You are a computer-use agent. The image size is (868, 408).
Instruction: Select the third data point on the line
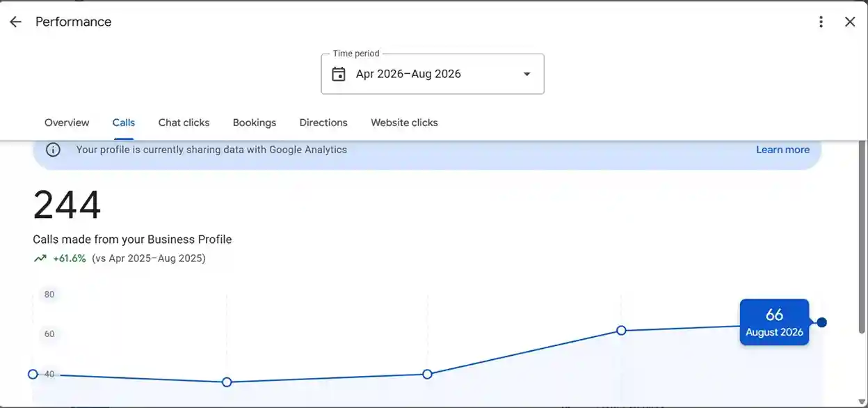pos(427,374)
